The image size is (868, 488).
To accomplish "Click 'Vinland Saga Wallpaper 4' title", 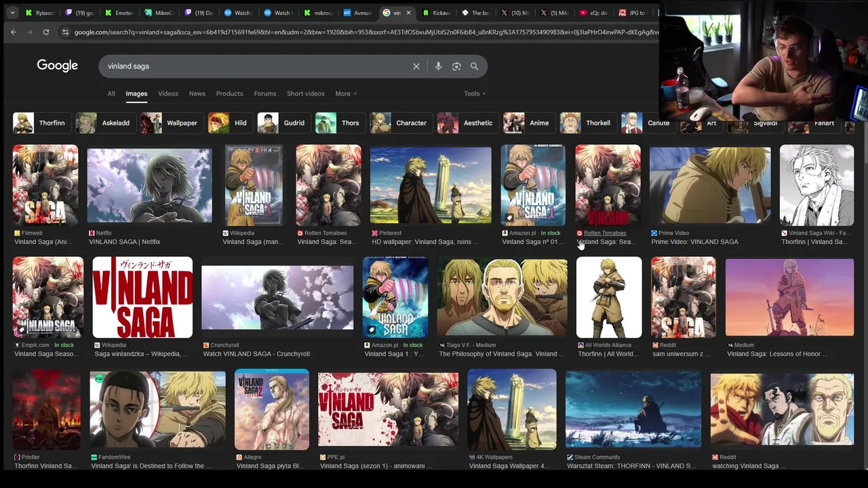I will (509, 466).
